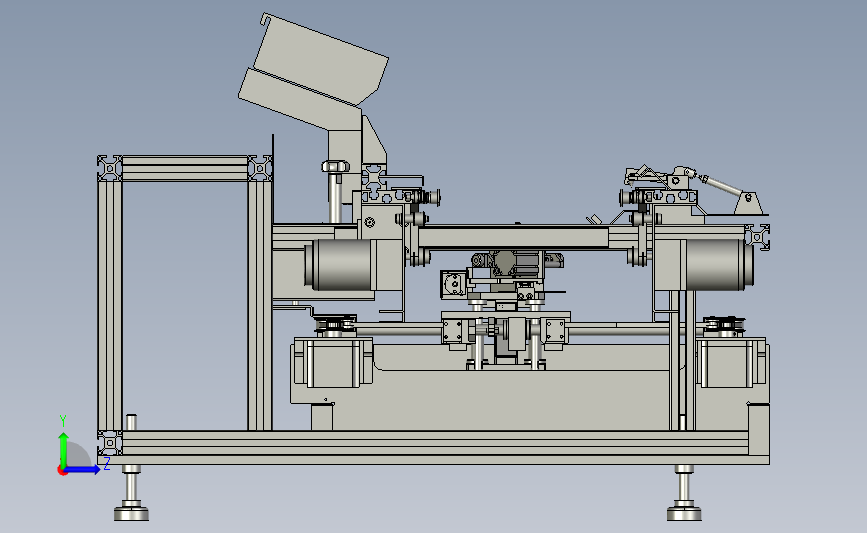Select the top horizontal extrusion of the left frame

[x=185, y=168]
